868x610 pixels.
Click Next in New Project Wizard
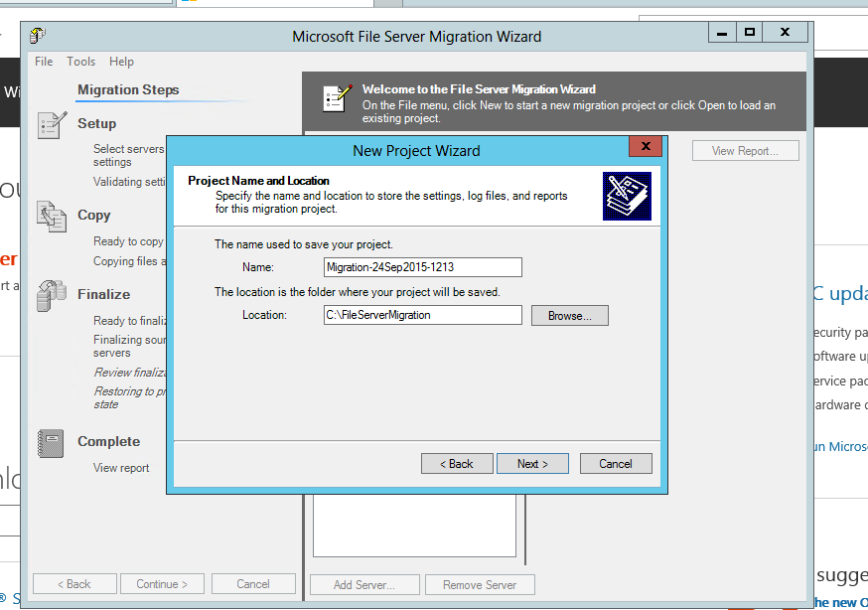[532, 464]
